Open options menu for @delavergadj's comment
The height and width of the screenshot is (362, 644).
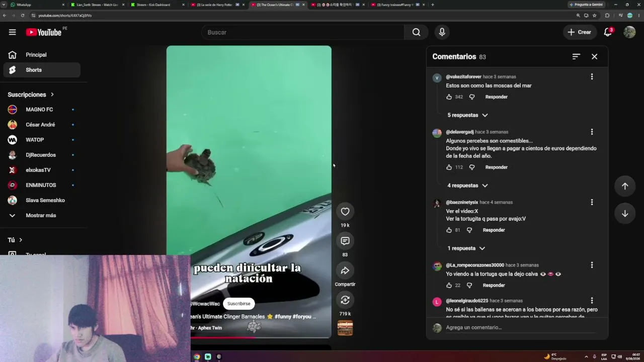(x=592, y=132)
